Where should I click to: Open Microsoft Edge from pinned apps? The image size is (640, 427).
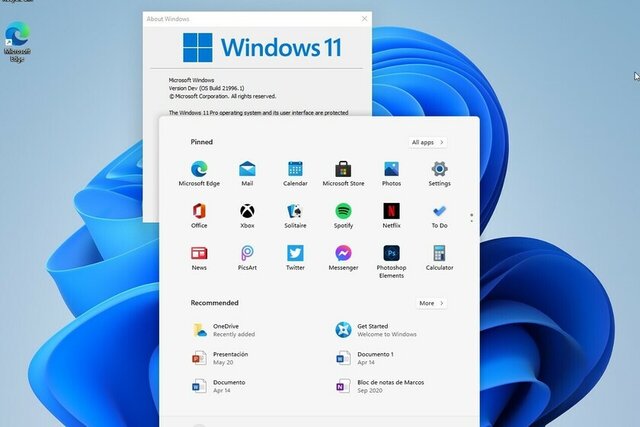(199, 173)
